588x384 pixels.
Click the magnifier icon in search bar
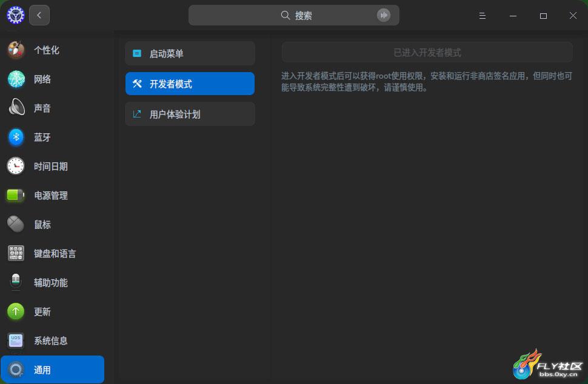coord(286,15)
